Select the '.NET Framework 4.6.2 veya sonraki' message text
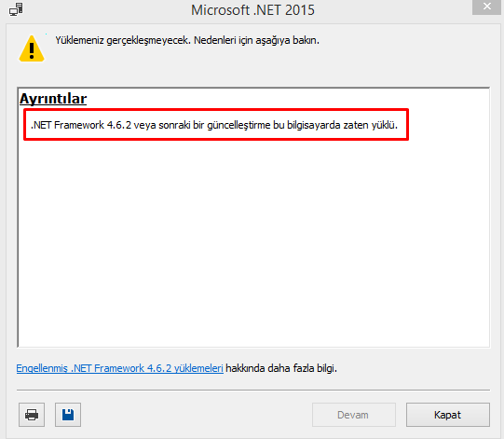The image size is (504, 439). pyautogui.click(x=214, y=125)
